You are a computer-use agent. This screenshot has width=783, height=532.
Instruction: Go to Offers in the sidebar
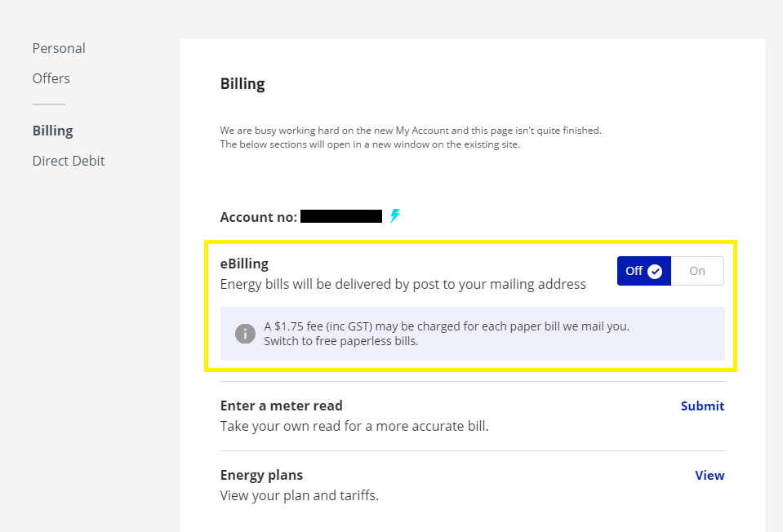click(x=51, y=78)
